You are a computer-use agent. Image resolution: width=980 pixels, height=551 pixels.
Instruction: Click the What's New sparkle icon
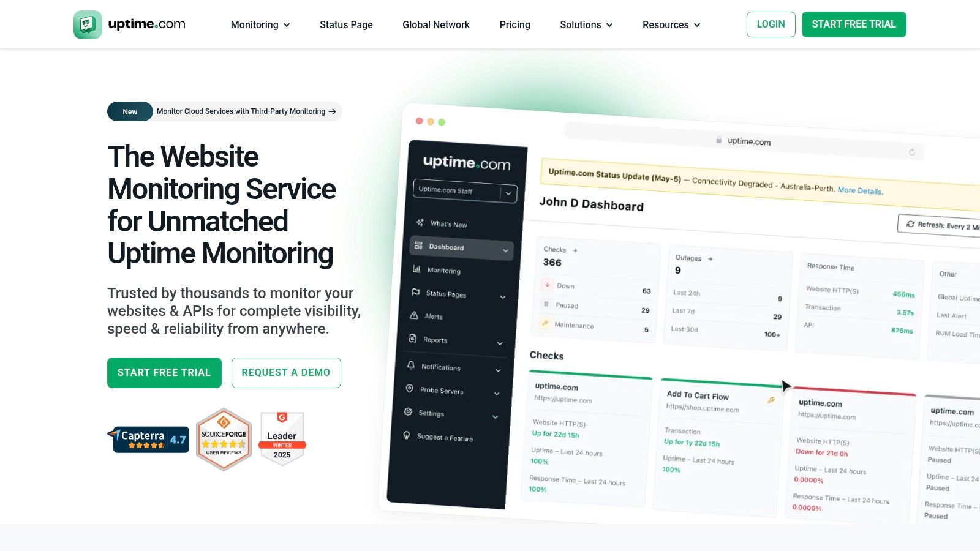pyautogui.click(x=420, y=223)
